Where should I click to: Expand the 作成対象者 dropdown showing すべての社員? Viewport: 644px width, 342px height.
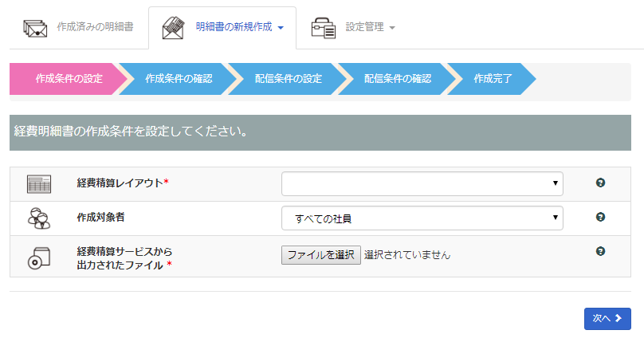[422, 218]
